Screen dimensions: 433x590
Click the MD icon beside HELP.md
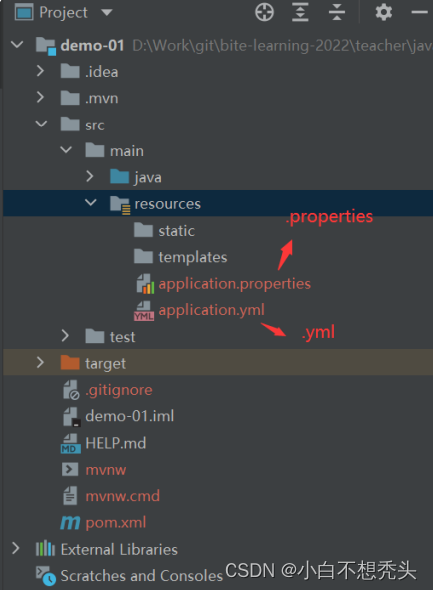pos(71,444)
